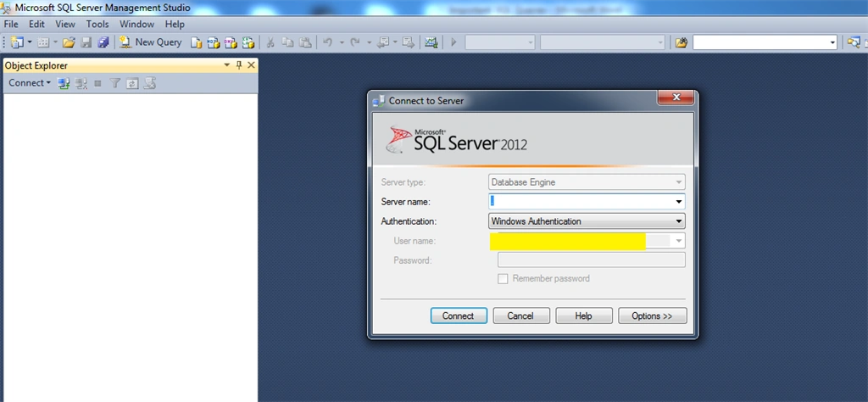868x402 pixels.
Task: Click the Options >> button
Action: 652,315
